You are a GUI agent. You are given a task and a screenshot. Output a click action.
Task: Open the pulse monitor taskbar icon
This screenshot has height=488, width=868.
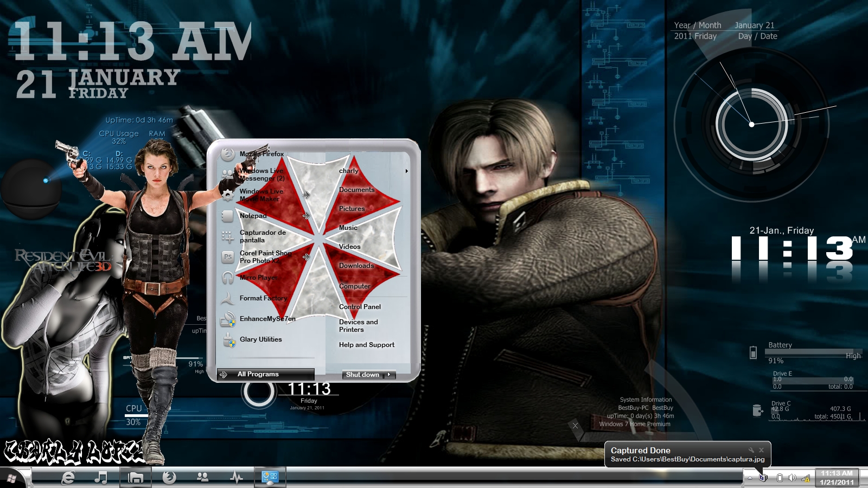pos(237,478)
